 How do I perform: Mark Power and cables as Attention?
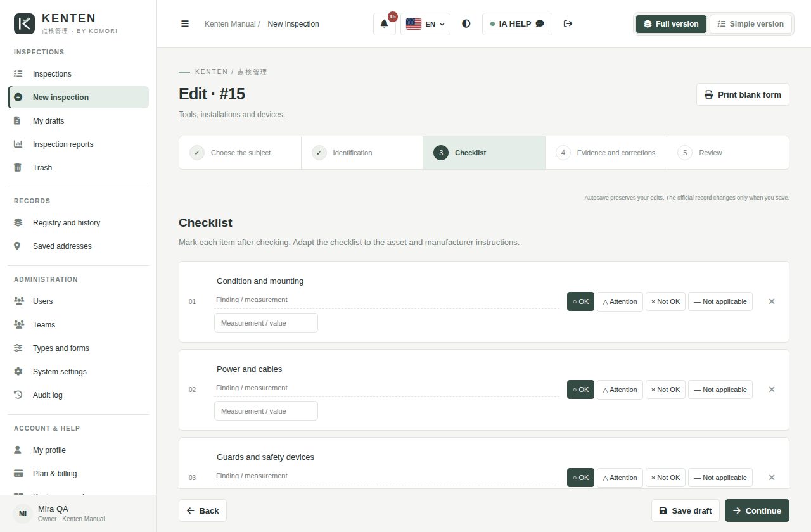[x=620, y=389]
